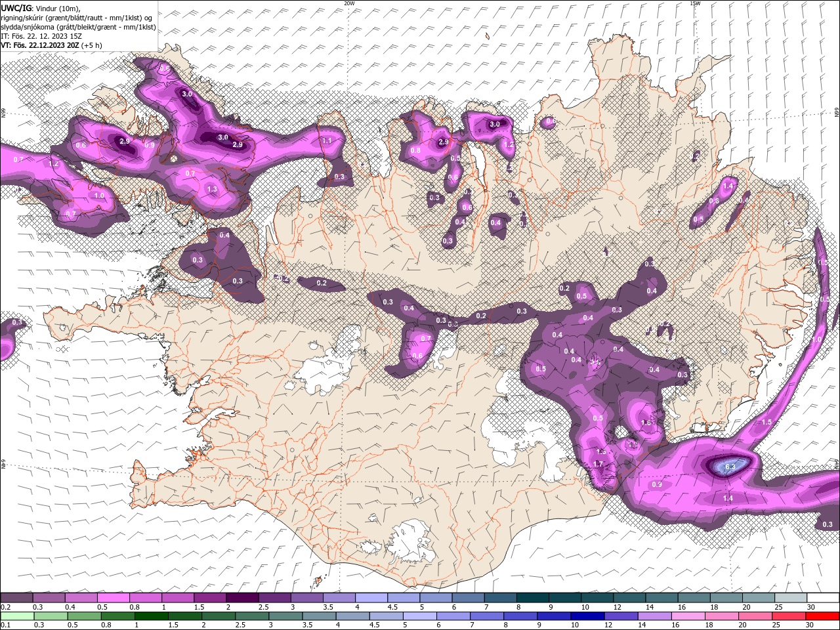
Task: Click the '0.2' label under the upper legend
Action: tap(5, 607)
